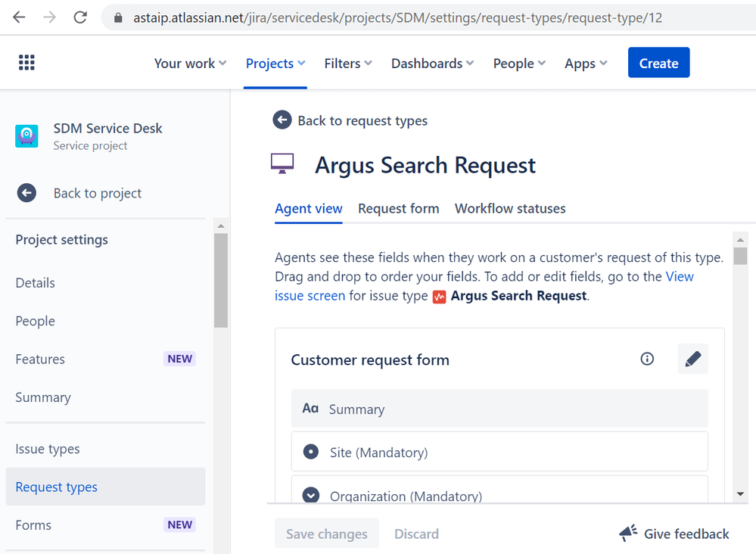This screenshot has width=756, height=554.
Task: Select the Site (Mandatory) field row
Action: pos(499,452)
